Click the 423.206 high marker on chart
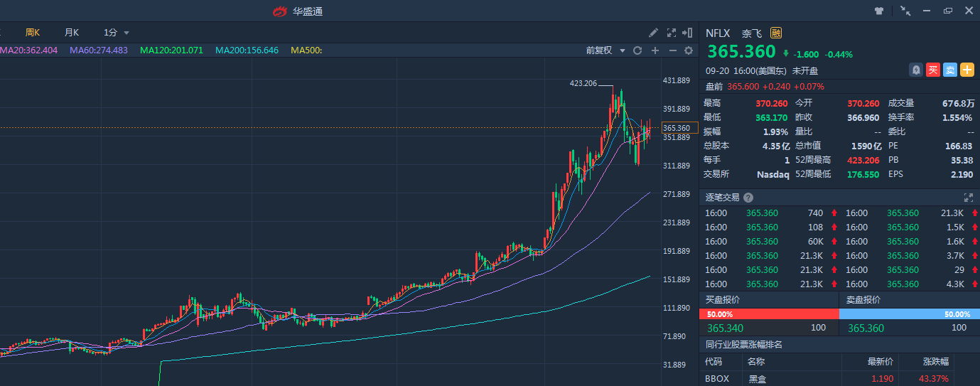 click(x=583, y=83)
